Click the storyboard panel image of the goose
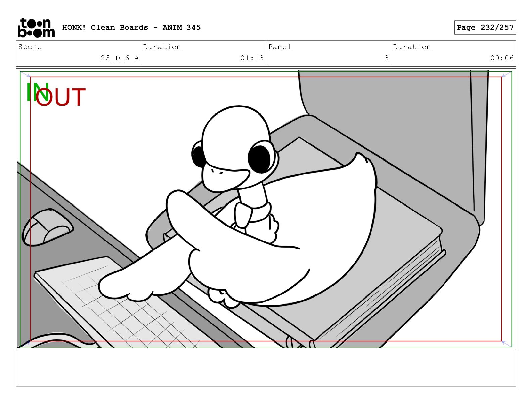 pyautogui.click(x=266, y=209)
